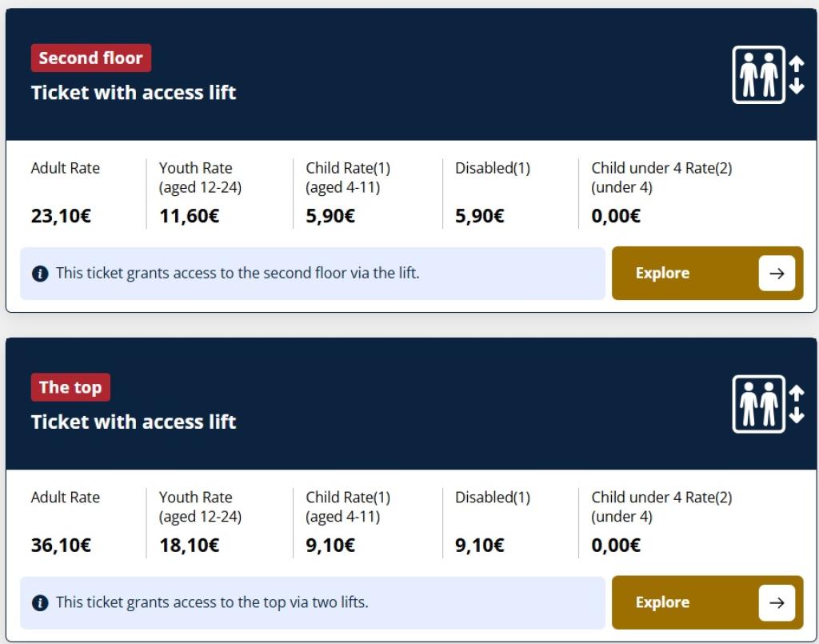The width and height of the screenshot is (819, 644).
Task: Click the arrow icon in The top Explore button
Action: point(777,602)
